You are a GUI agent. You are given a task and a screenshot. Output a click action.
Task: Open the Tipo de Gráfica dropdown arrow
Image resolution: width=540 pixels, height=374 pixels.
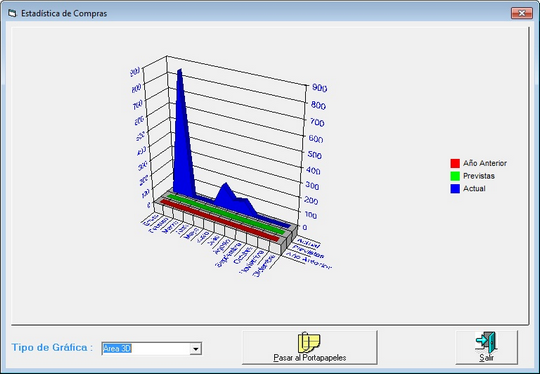[x=196, y=349]
